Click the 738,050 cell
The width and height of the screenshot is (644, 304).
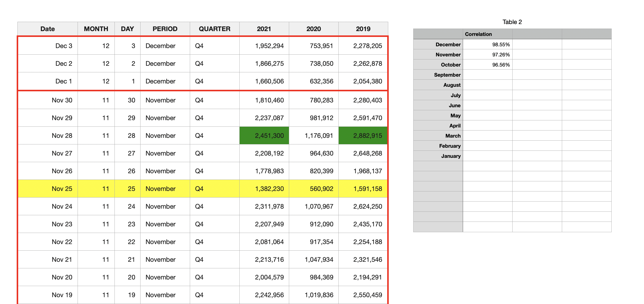click(x=314, y=63)
